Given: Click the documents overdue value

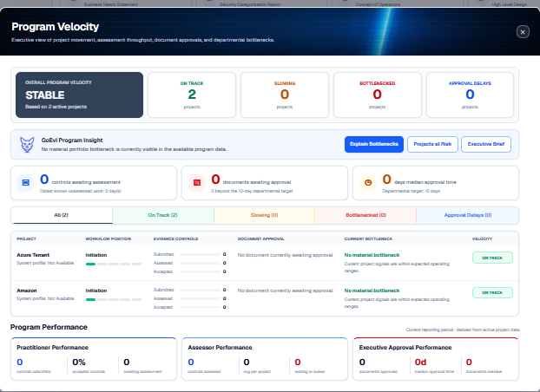Looking at the screenshot, I should click(x=469, y=362).
